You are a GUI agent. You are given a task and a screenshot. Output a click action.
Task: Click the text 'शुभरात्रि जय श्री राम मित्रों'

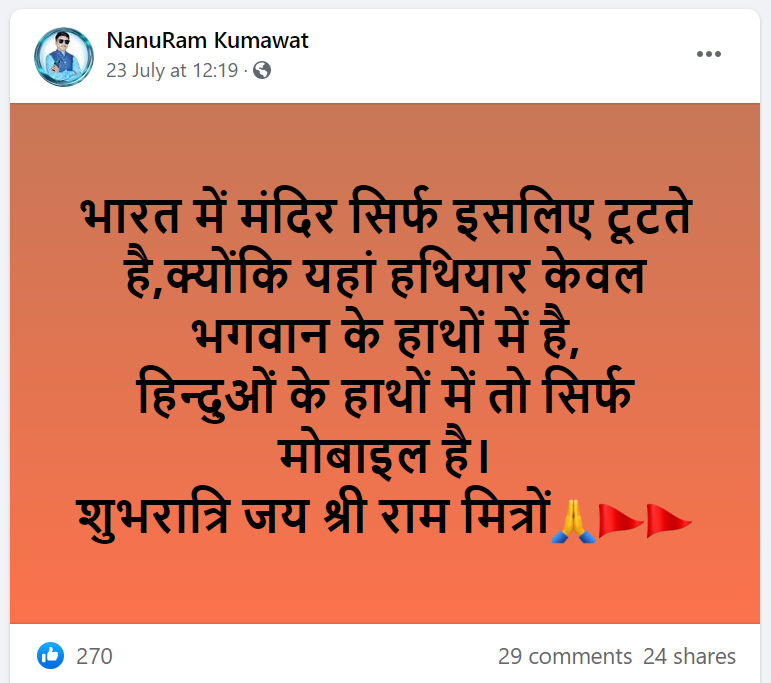[313, 515]
